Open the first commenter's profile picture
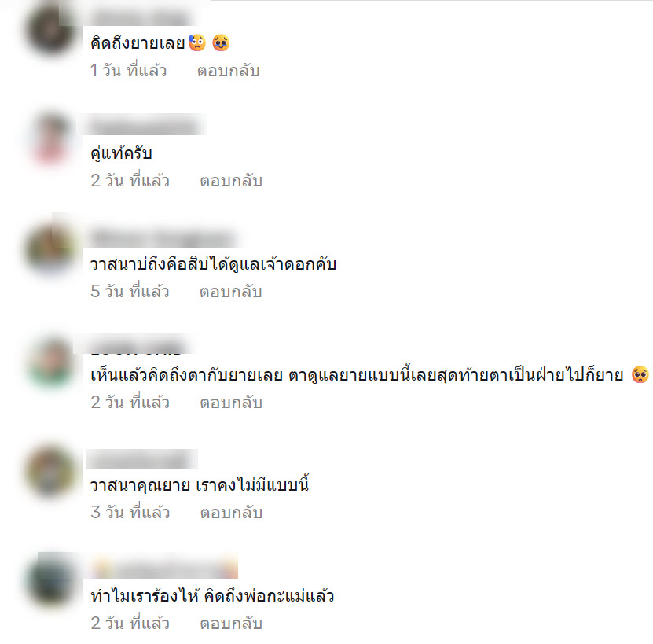Viewport: 653px width, 644px height. pyautogui.click(x=51, y=30)
